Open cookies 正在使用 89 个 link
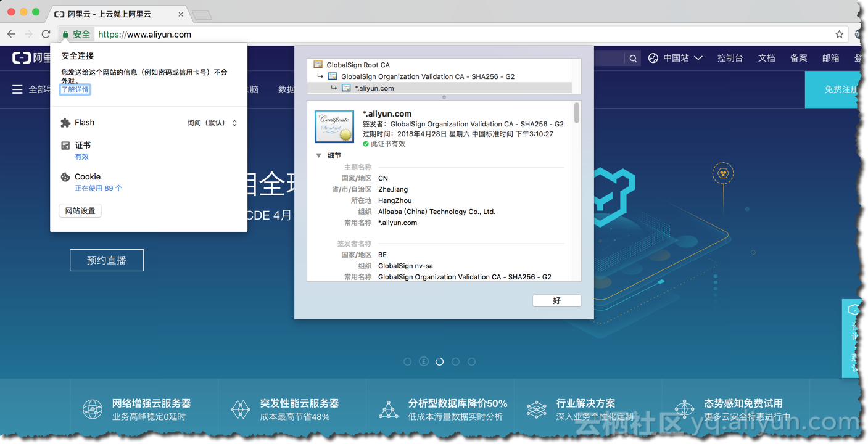Viewport: 868px width, 444px height. coord(98,188)
